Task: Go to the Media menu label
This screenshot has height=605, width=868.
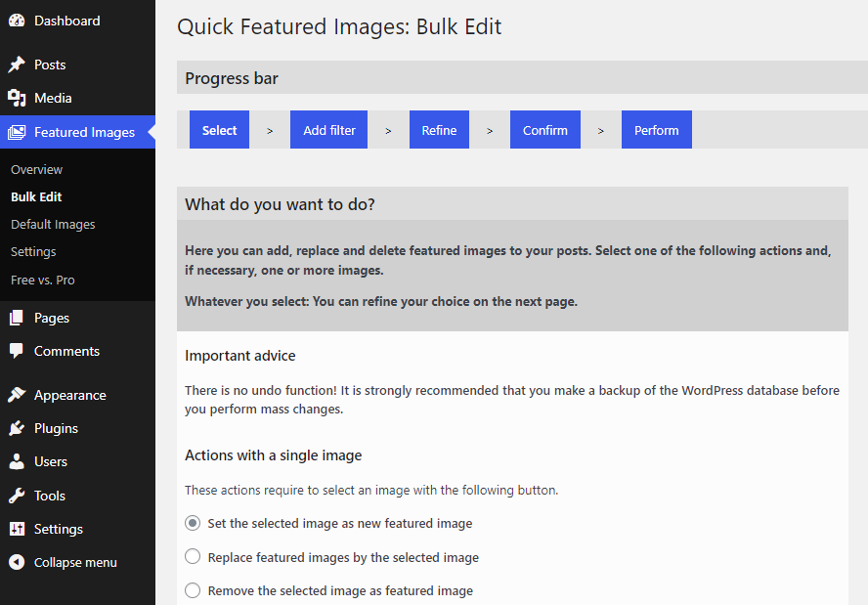Action: pyautogui.click(x=53, y=98)
